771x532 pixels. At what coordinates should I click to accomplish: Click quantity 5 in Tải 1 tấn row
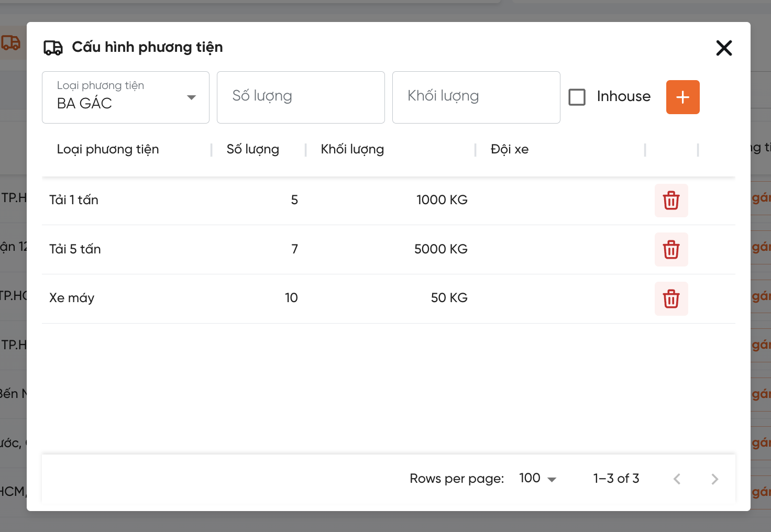coord(294,200)
